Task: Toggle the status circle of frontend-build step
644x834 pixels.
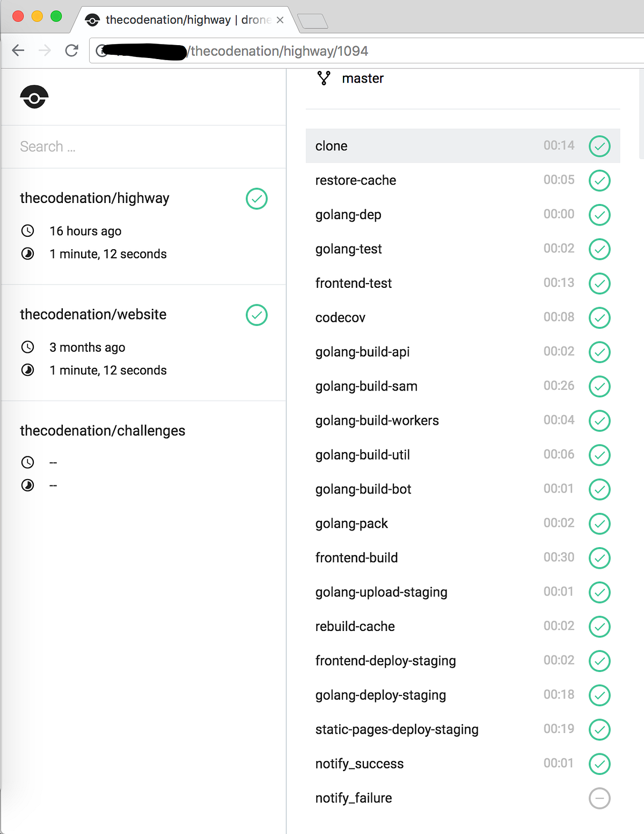Action: click(599, 558)
